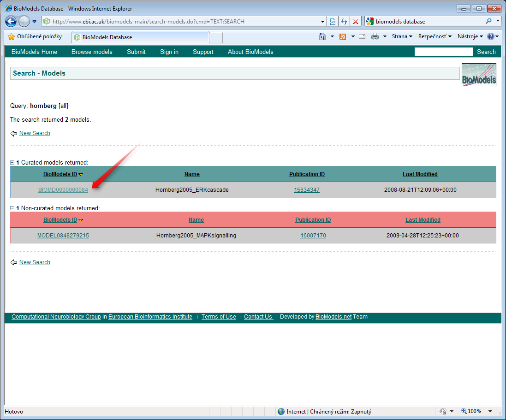
Task: Print the page with the printer icon
Action: pyautogui.click(x=375, y=36)
